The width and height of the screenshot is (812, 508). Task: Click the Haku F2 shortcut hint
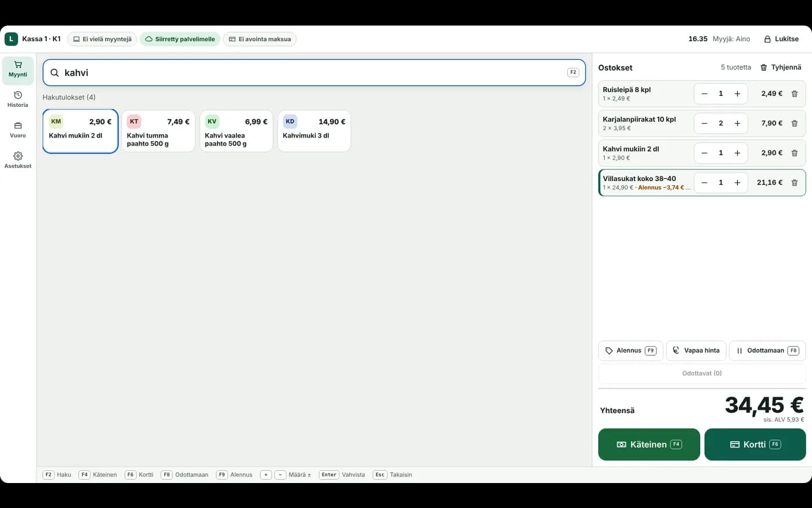point(57,475)
